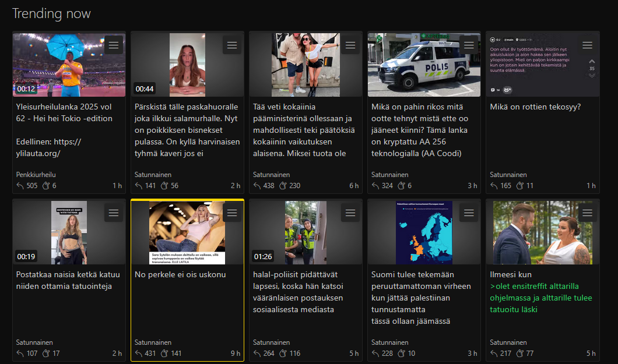Screen dimensions: 618x364
Task: Click reply arrow icon beside 165 replies
Action: coord(494,186)
